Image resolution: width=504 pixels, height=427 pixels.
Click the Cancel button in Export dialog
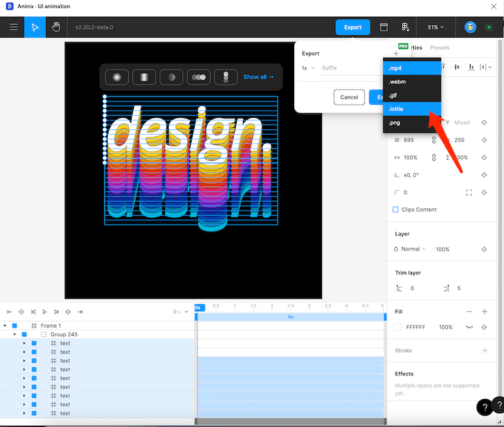349,97
